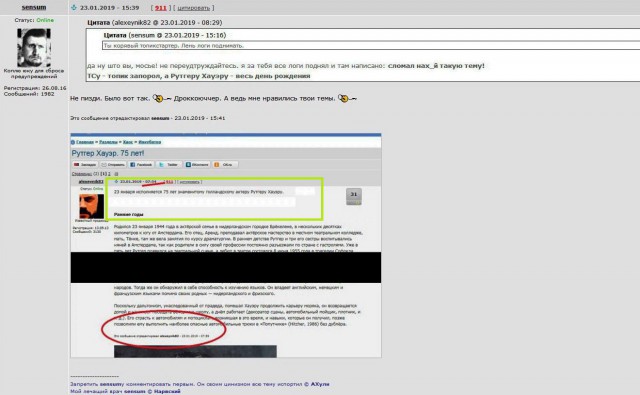Screen dimensions: 640x395
Task: Click the smiley after 'твои темы.'
Action: [x=347, y=98]
